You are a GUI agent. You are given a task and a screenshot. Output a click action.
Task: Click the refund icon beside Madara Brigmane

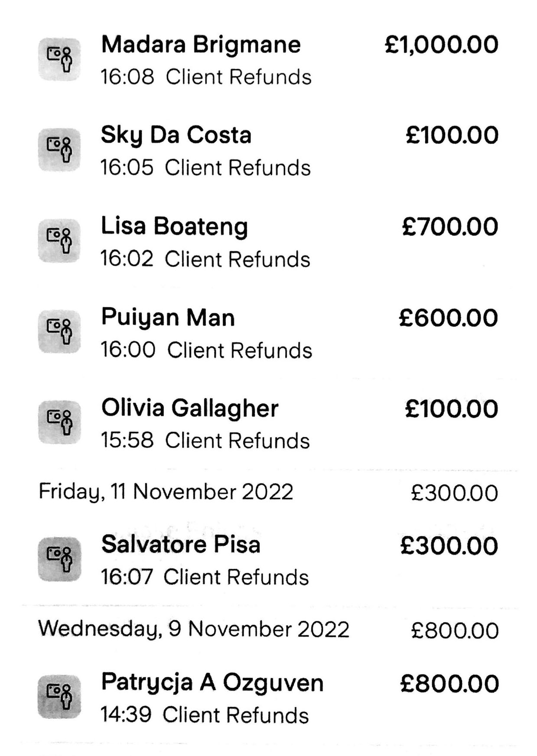click(59, 59)
